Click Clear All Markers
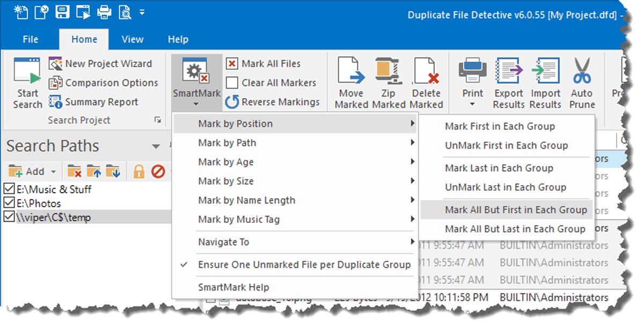The height and width of the screenshot is (328, 644). [x=271, y=83]
